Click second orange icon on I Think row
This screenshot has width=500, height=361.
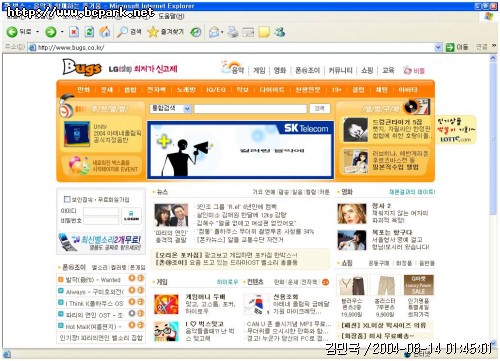(x=140, y=302)
